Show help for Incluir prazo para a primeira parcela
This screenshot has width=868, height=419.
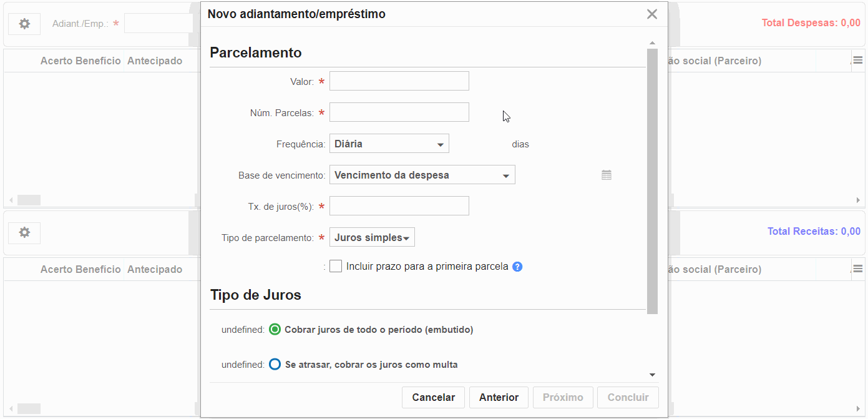[517, 267]
